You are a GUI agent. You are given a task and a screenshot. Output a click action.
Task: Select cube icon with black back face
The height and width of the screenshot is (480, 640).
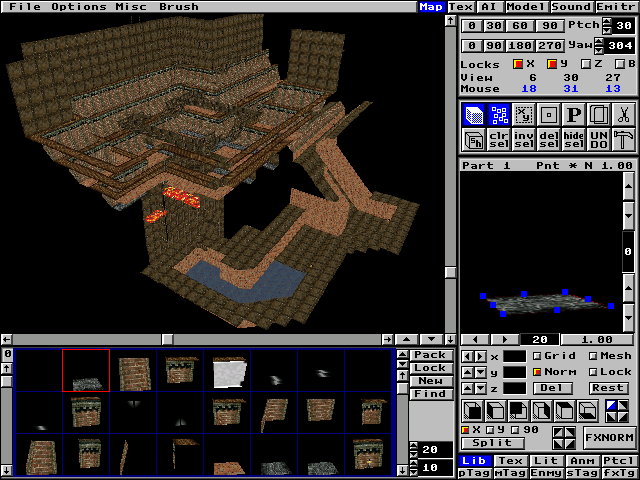pos(518,411)
